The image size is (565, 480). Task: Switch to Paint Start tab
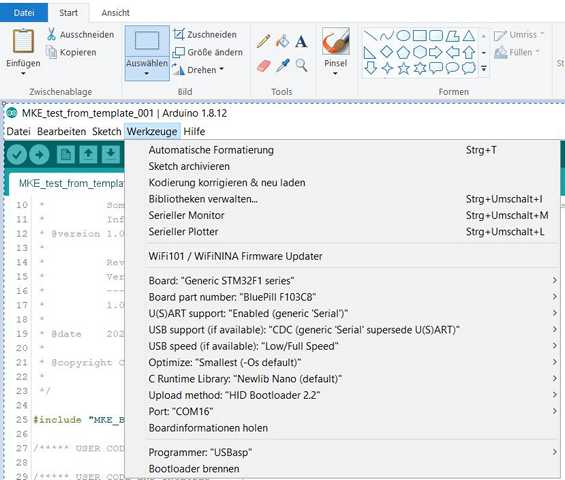68,13
